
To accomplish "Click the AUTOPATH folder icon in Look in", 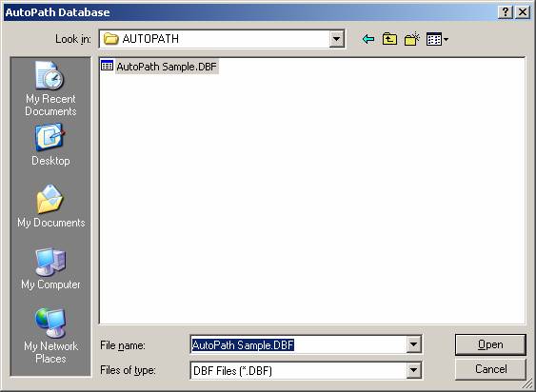I will [110, 39].
